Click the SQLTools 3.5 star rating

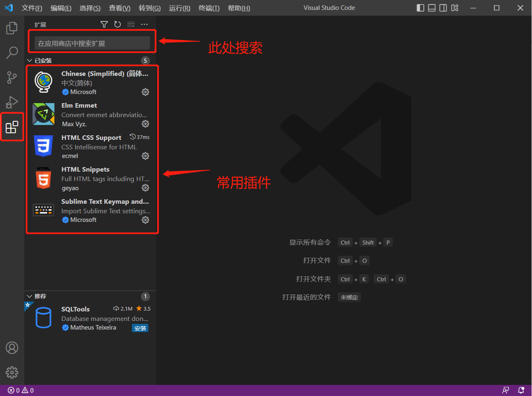(x=143, y=309)
